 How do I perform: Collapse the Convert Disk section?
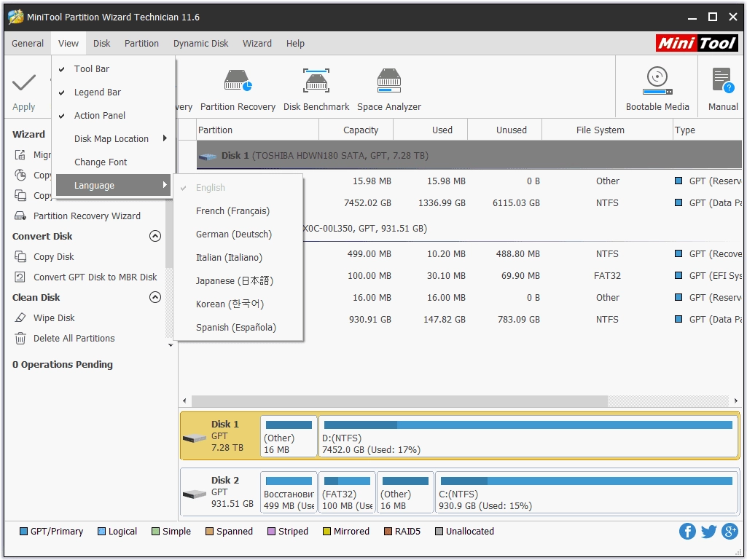point(155,236)
